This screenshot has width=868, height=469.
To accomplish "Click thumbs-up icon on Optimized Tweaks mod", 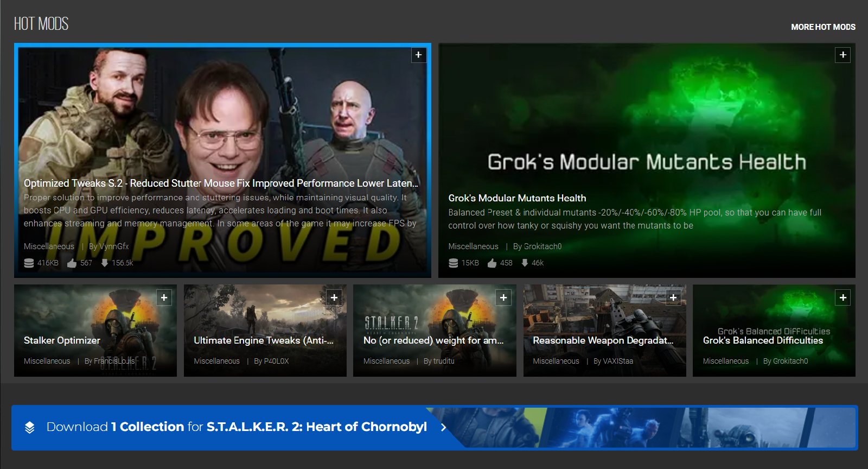I will click(72, 263).
